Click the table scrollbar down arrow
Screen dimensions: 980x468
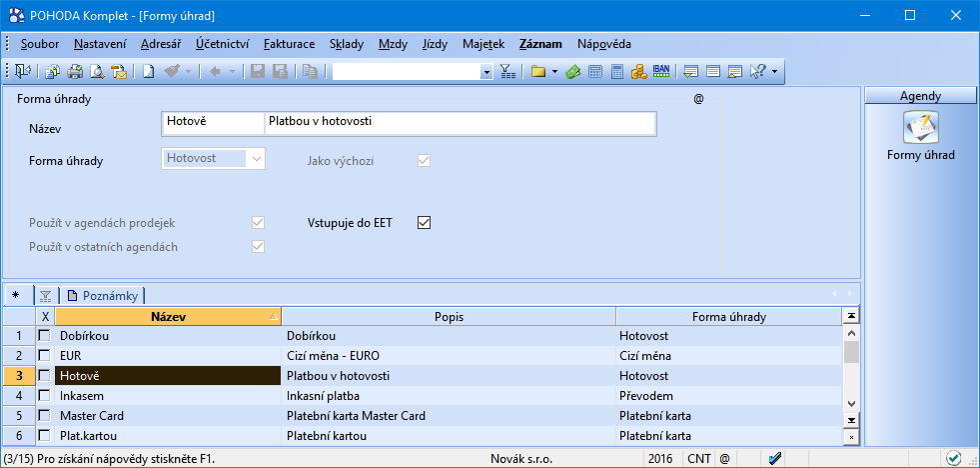click(851, 404)
